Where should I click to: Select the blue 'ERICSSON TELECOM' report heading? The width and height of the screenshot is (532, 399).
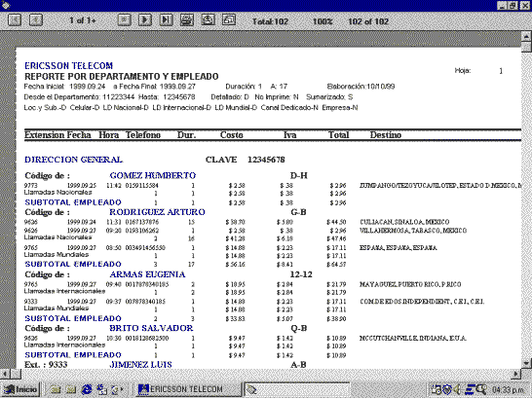click(68, 66)
